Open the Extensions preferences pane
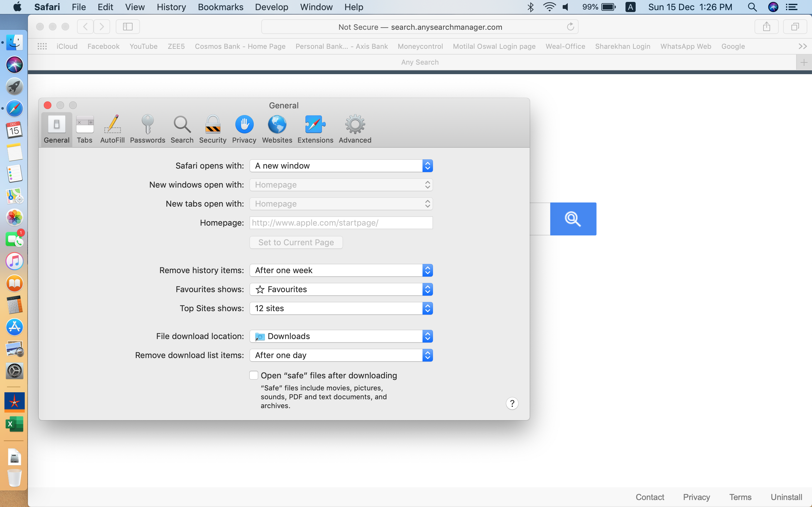 (315, 129)
